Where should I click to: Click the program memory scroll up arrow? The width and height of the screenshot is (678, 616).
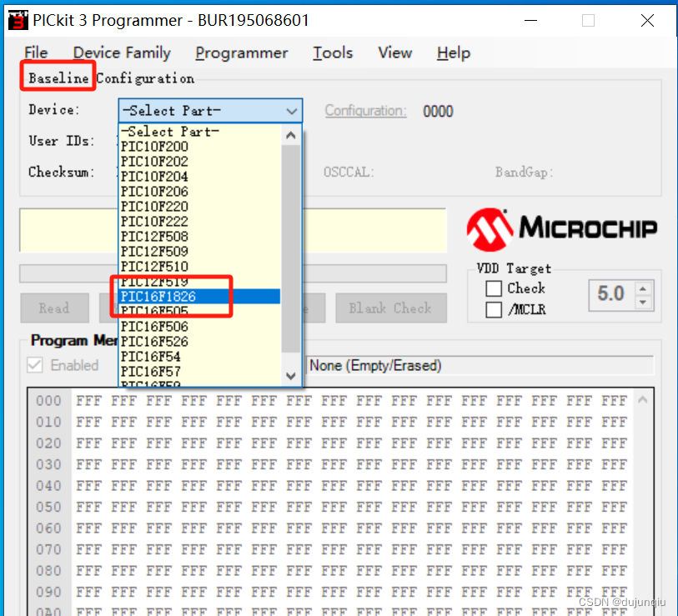pos(643,400)
